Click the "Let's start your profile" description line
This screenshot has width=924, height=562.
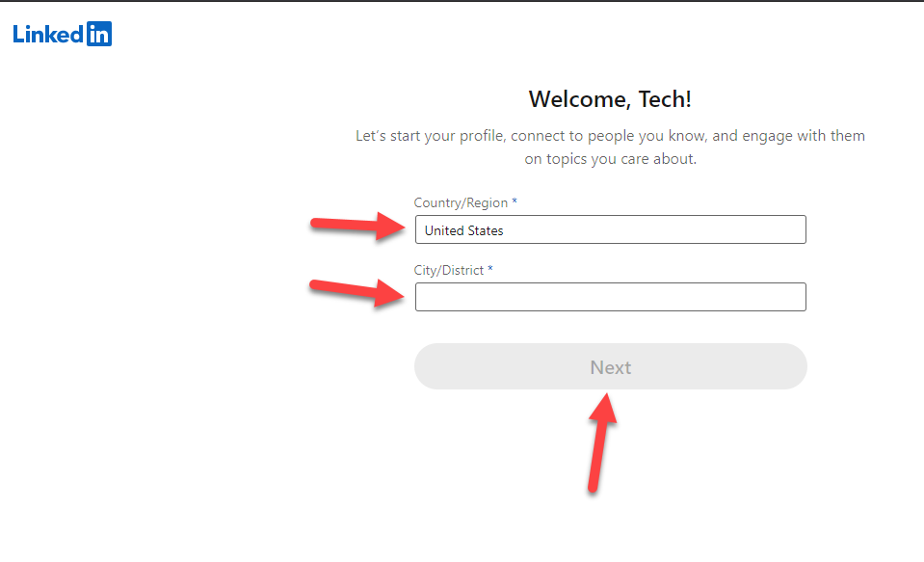click(610, 136)
